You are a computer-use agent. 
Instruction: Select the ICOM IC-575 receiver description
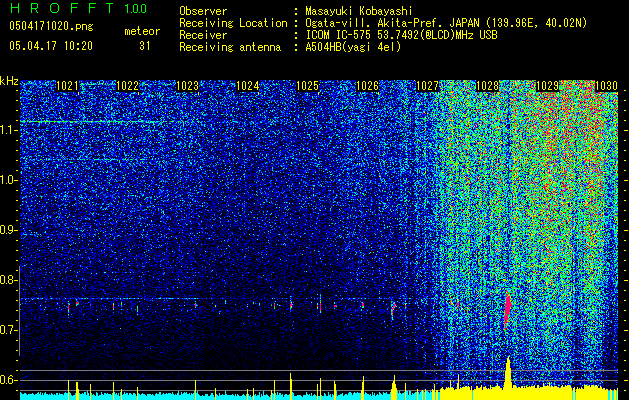[x=401, y=35]
